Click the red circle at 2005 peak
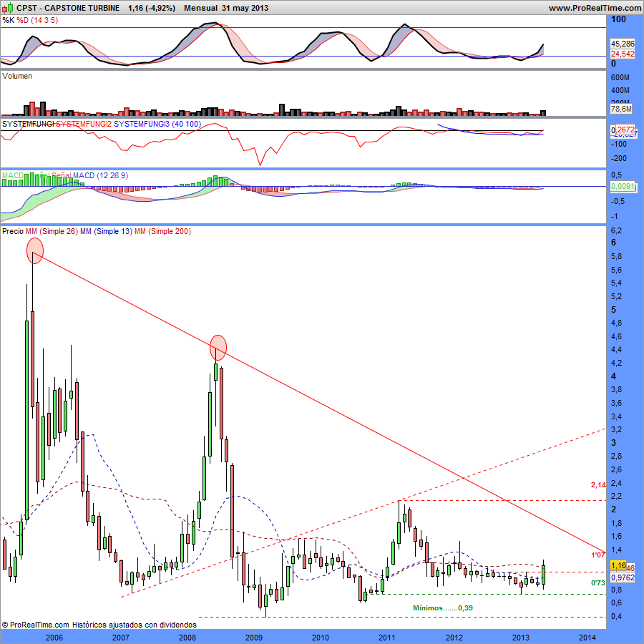Image resolution: width=644 pixels, height=644 pixels. [x=35, y=250]
